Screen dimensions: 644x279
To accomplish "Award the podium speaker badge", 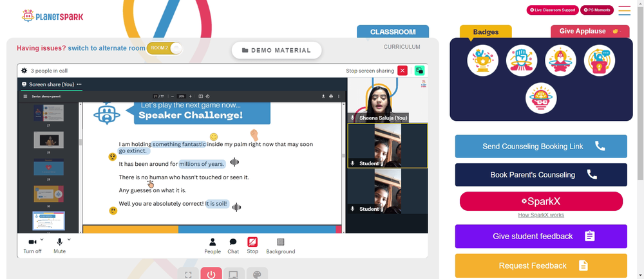I will tap(599, 60).
